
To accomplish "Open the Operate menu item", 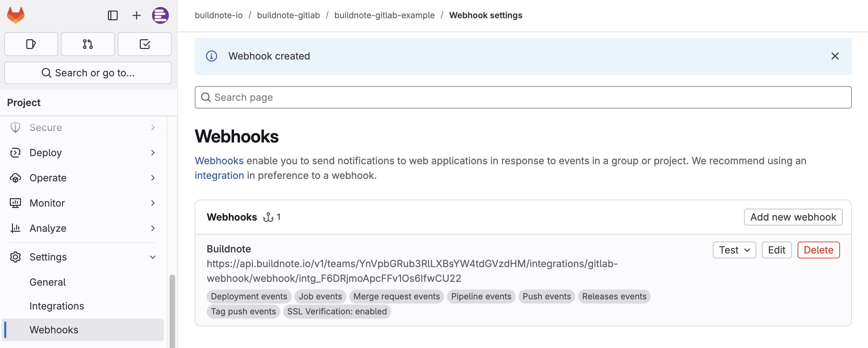I will (83, 178).
